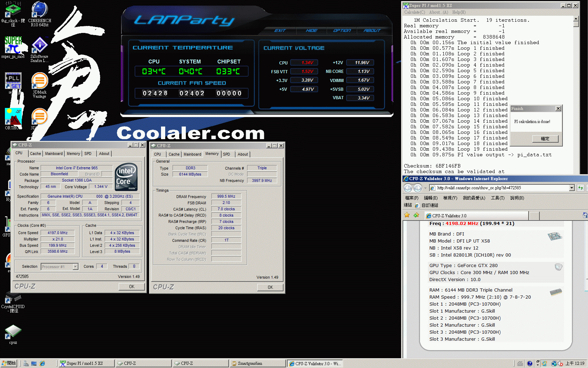The width and height of the screenshot is (588, 368).
Task: Open CINEBENCH R10 64Bit desktop icon
Action: click(x=40, y=14)
